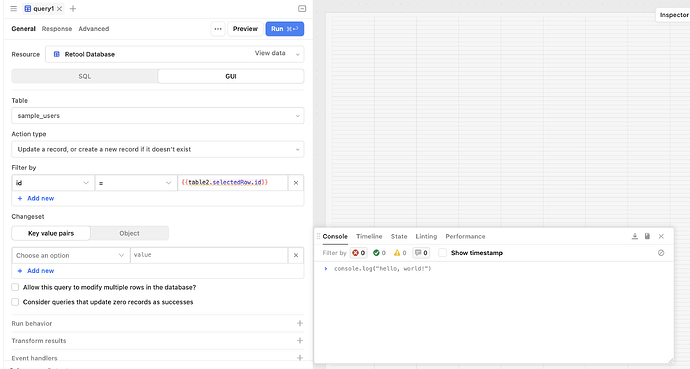Check allow query to modify multiple rows

tap(15, 287)
